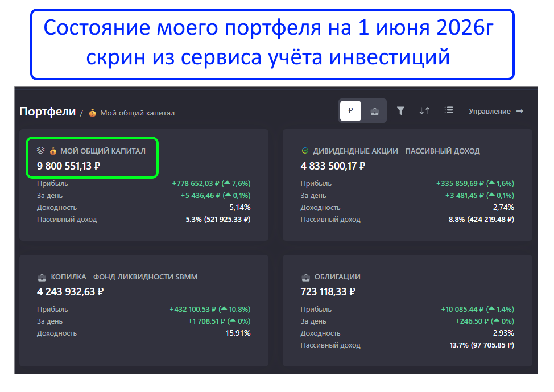Click daily change +3 481,45 ₽
Viewport: 554px width, 392px height.
click(479, 196)
